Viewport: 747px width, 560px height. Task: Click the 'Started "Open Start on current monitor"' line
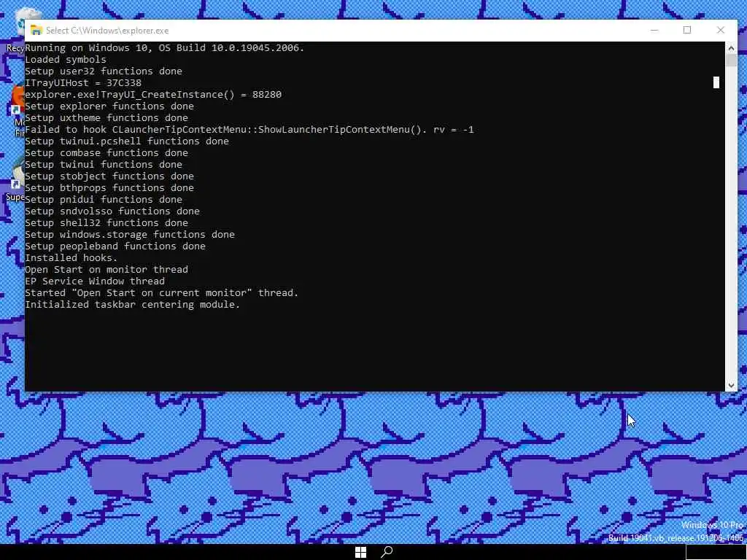[161, 293]
